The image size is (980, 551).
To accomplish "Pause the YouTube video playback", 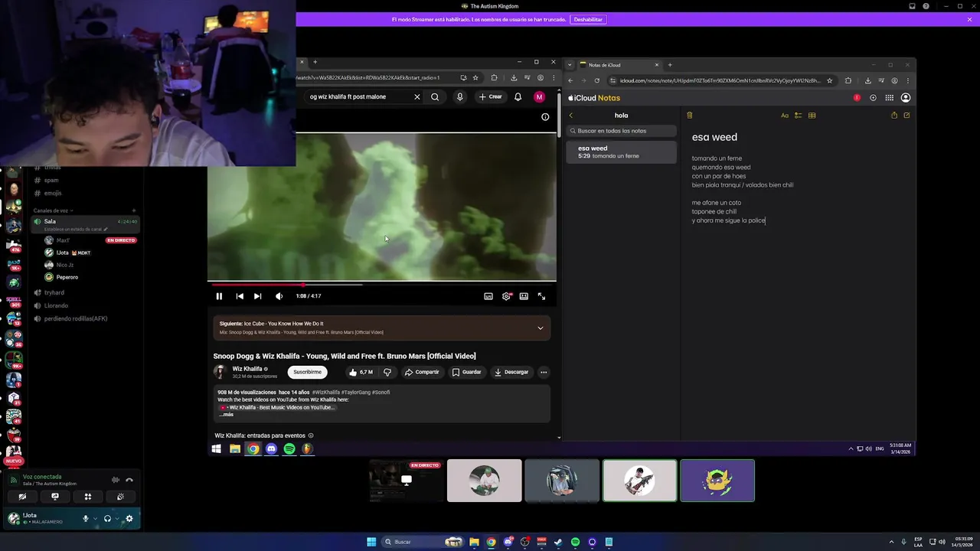I will click(219, 296).
